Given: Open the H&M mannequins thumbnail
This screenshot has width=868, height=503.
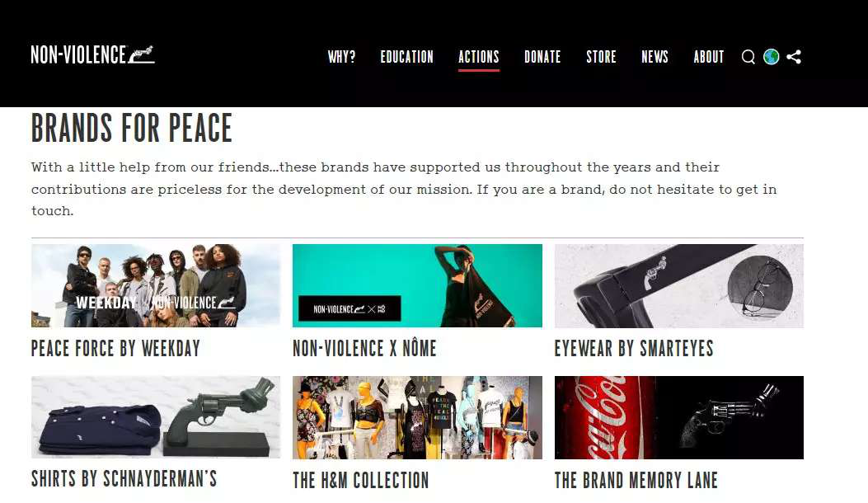Looking at the screenshot, I should (417, 417).
